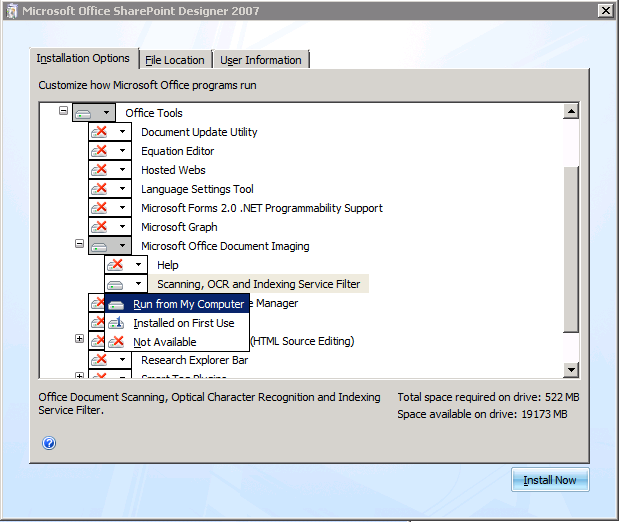Open install-state dropdown for Help item

click(126, 265)
